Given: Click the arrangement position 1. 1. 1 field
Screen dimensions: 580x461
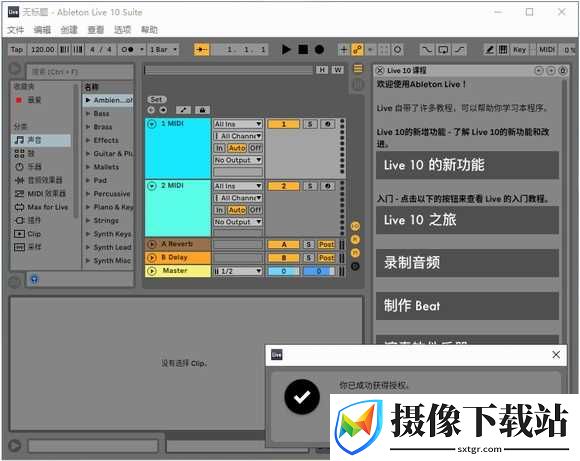Looking at the screenshot, I should tap(241, 49).
